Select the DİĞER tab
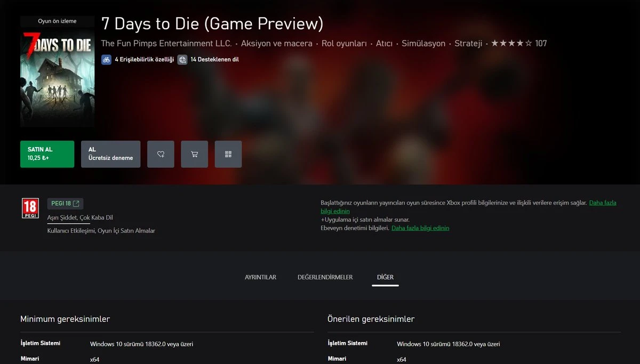This screenshot has width=640, height=364. click(x=385, y=277)
